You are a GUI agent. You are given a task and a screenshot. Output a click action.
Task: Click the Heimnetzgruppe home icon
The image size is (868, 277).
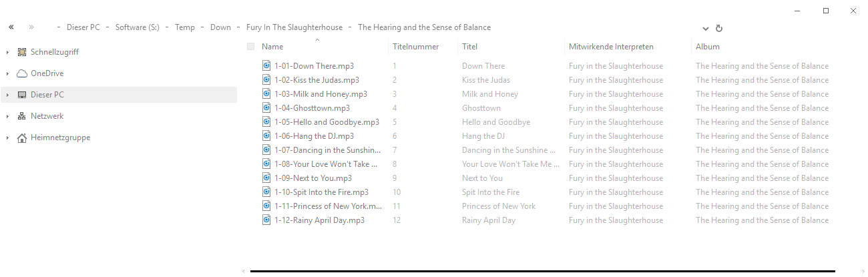coord(22,137)
